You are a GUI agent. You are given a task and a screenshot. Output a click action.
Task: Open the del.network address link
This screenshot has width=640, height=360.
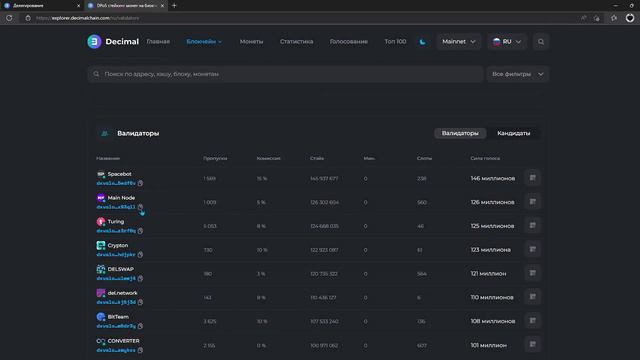[116, 302]
